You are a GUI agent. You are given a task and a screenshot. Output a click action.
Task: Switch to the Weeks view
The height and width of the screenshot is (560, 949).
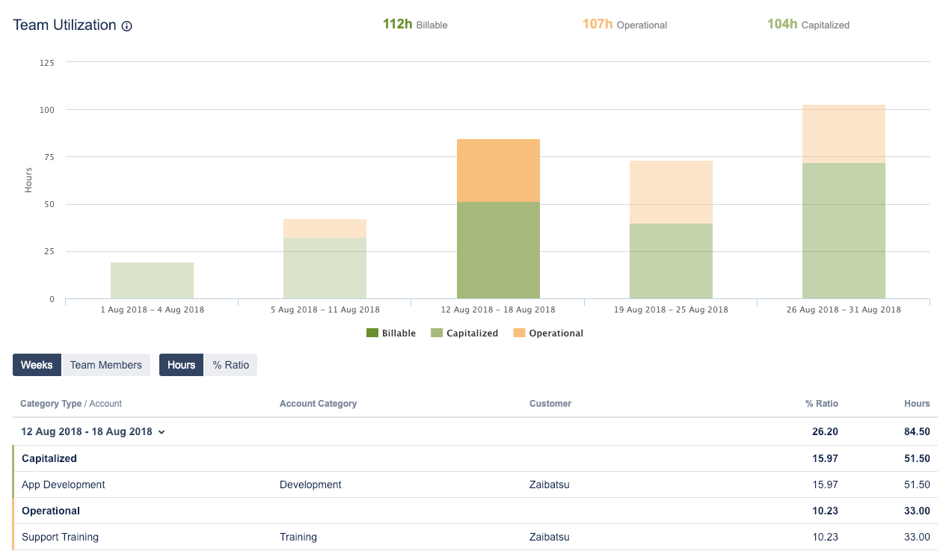[37, 365]
